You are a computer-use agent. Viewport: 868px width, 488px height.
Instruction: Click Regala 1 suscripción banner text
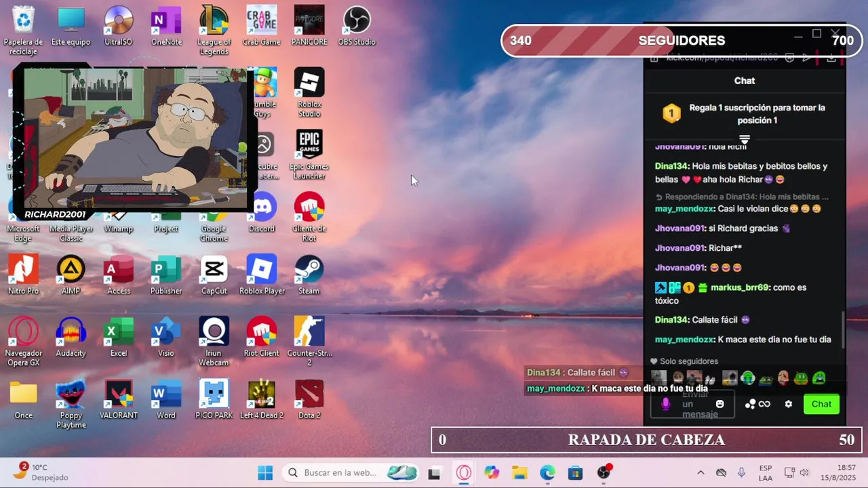tap(757, 114)
